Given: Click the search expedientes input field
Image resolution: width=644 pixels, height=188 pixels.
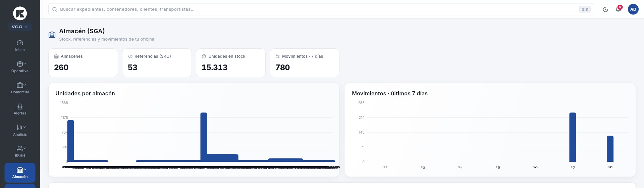Looking at the screenshot, I should [x=321, y=9].
